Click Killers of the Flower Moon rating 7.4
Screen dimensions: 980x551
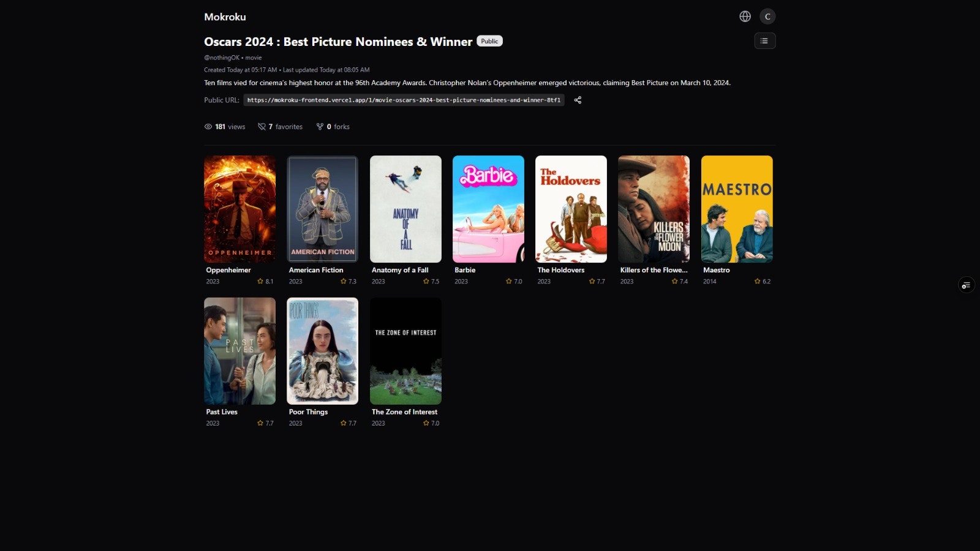point(680,282)
